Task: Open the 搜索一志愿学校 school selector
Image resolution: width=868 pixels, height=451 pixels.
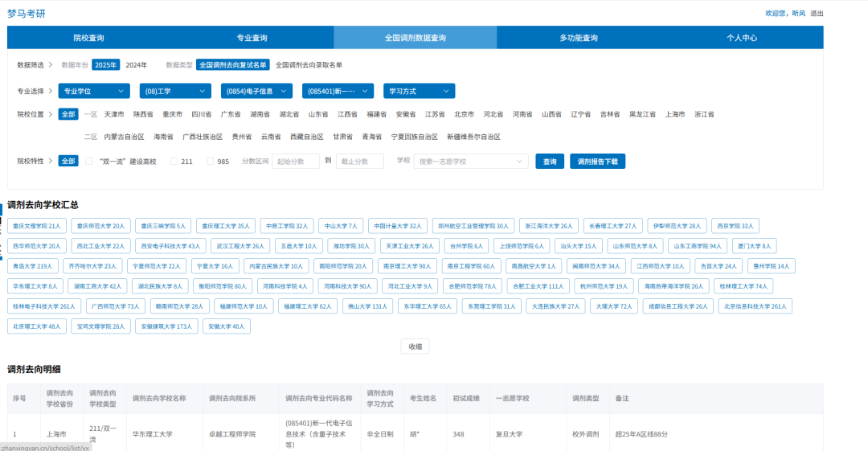Action: coord(470,162)
